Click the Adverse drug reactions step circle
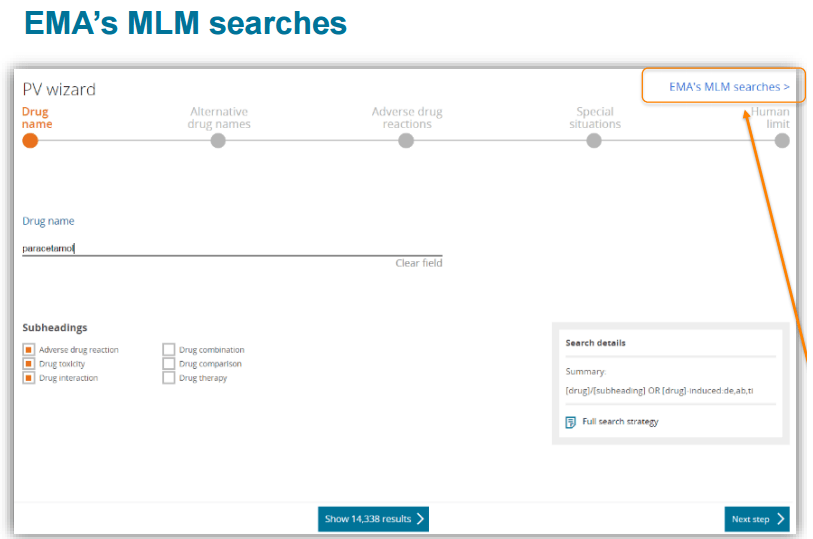The image size is (813, 539). coord(406,141)
